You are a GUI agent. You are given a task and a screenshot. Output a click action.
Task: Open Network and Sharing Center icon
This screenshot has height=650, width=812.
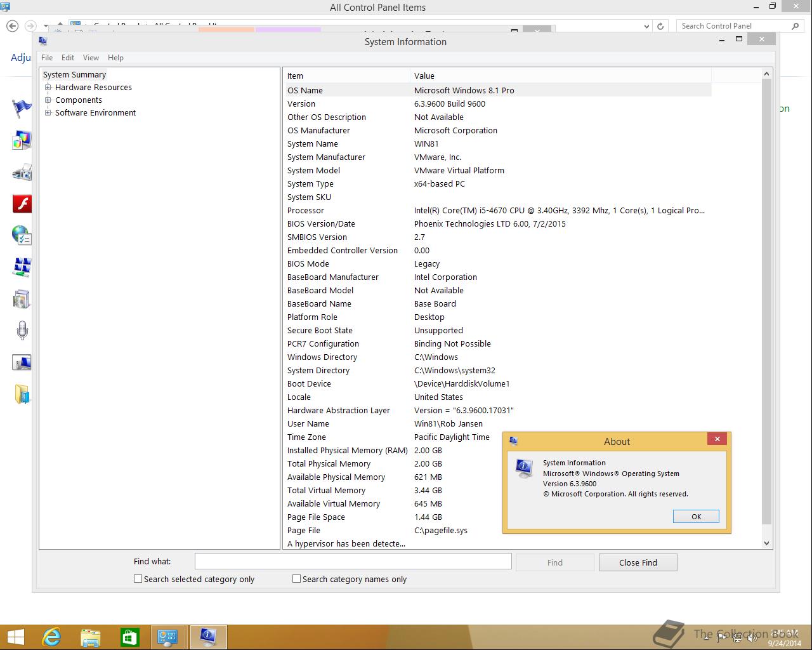tap(22, 267)
